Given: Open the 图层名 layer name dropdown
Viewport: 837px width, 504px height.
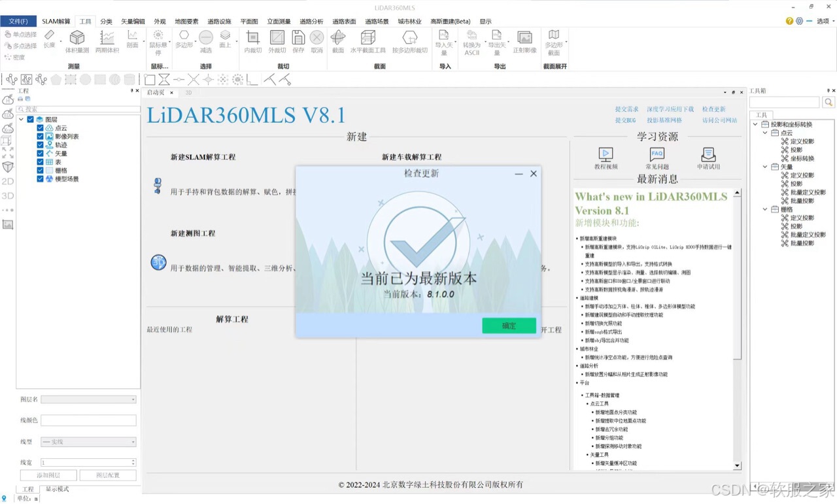Looking at the screenshot, I should [88, 399].
